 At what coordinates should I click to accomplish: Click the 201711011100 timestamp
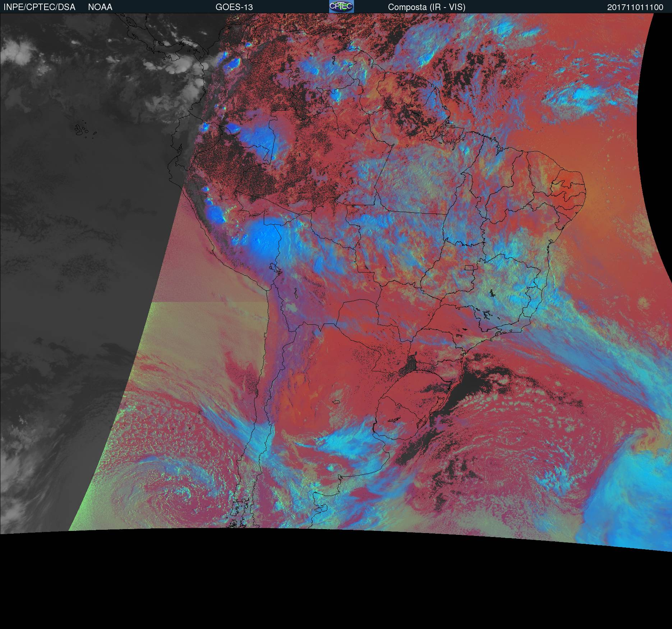(x=635, y=7)
